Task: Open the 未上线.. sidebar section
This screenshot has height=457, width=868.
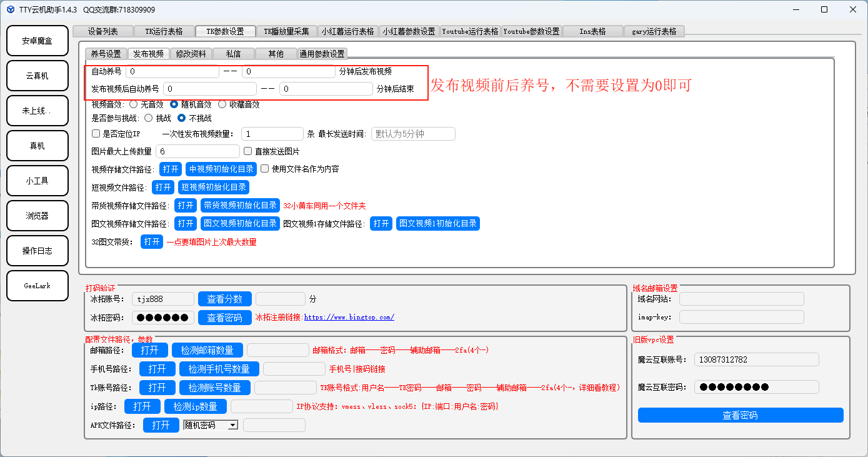Action: [x=37, y=111]
